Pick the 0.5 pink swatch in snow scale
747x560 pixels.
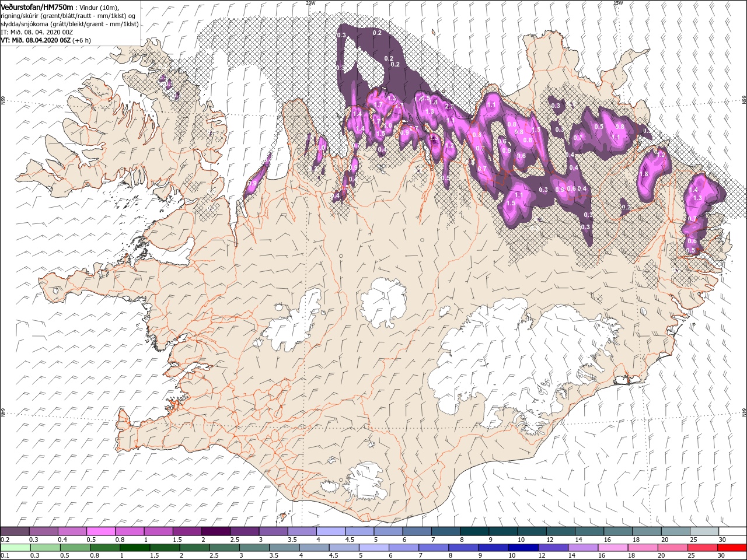pyautogui.click(x=101, y=531)
